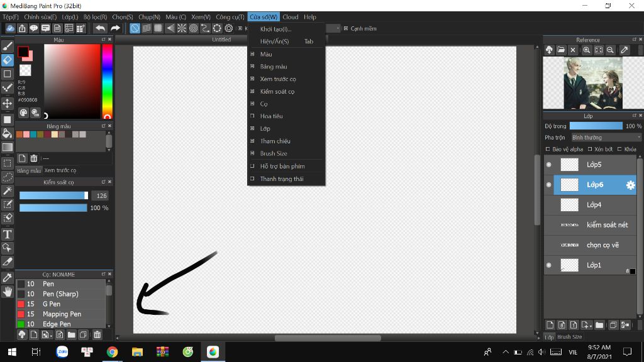The height and width of the screenshot is (362, 644).
Task: Enable crisscross grid snap guide
Action: tap(158, 28)
